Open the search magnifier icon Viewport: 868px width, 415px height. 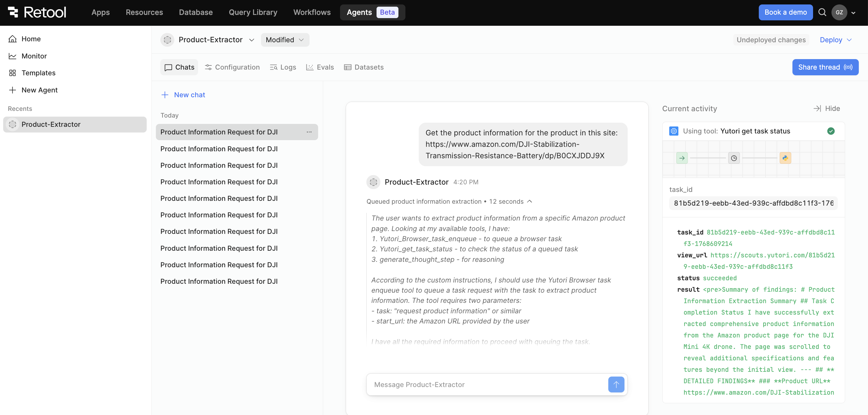(822, 12)
